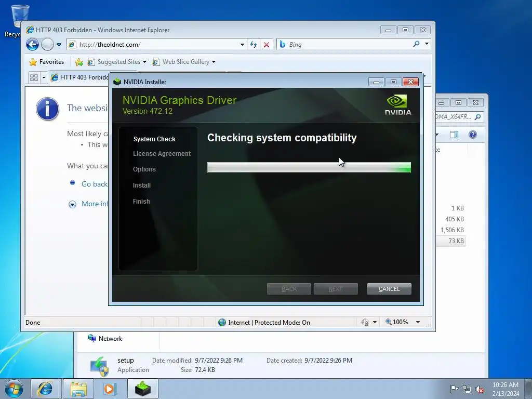Image resolution: width=532 pixels, height=399 pixels.
Task: Open the Suggested Sites favorites link
Action: point(117,62)
